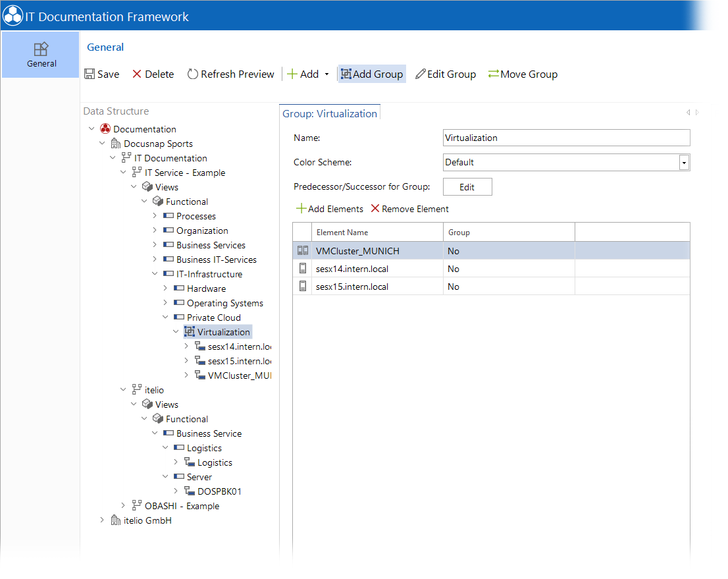Select the Server tree item

click(x=199, y=477)
